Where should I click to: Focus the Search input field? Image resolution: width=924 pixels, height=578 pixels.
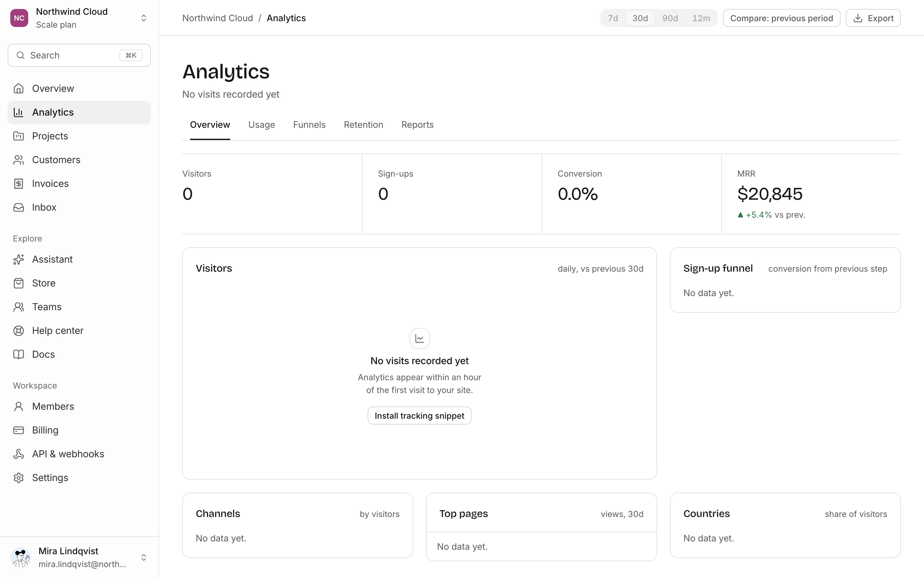coord(79,55)
